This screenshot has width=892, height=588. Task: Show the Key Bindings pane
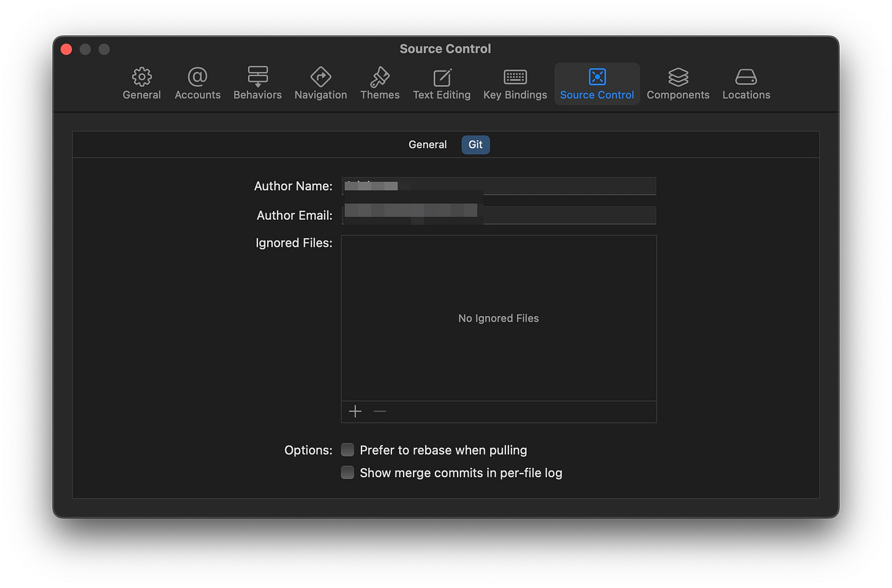(x=515, y=83)
